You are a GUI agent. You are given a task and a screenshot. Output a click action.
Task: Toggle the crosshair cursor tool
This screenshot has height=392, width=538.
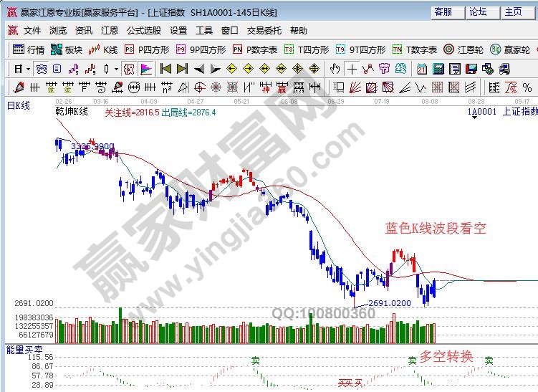(x=352, y=69)
